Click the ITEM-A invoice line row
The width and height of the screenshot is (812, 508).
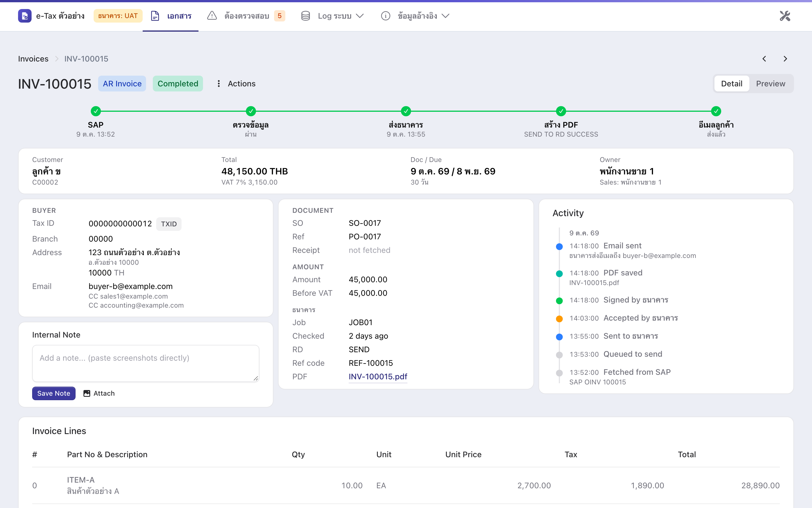pyautogui.click(x=406, y=485)
